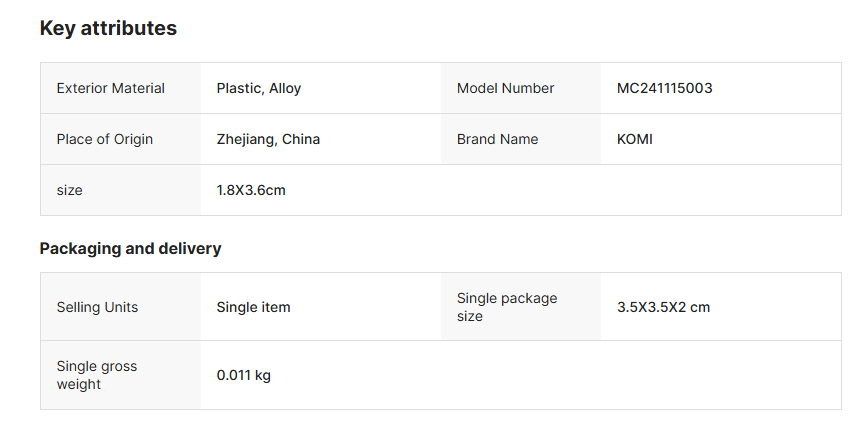Select the Zhejiang, China value
Viewport: 852px width, 423px height.
(x=268, y=139)
